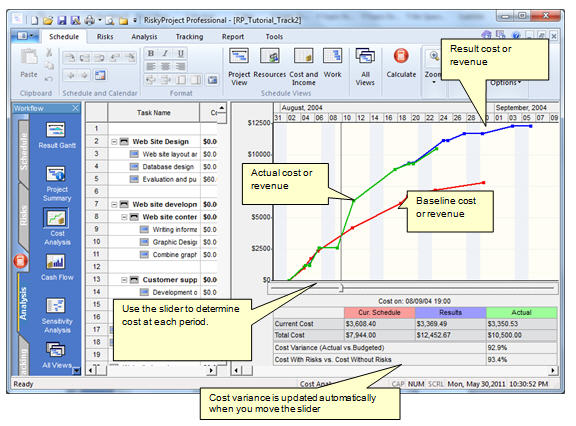576x426 pixels.
Task: Open the Zoom dropdown arrow
Action: click(x=434, y=83)
